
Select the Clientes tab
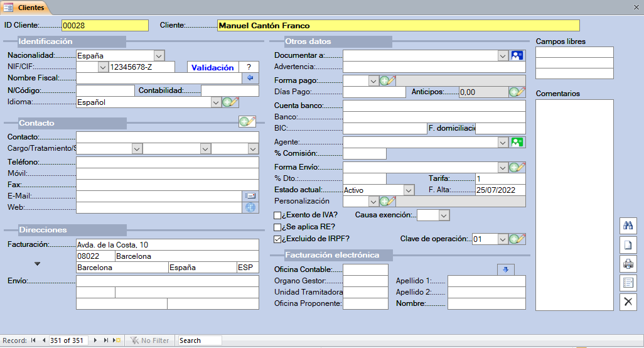[25, 8]
